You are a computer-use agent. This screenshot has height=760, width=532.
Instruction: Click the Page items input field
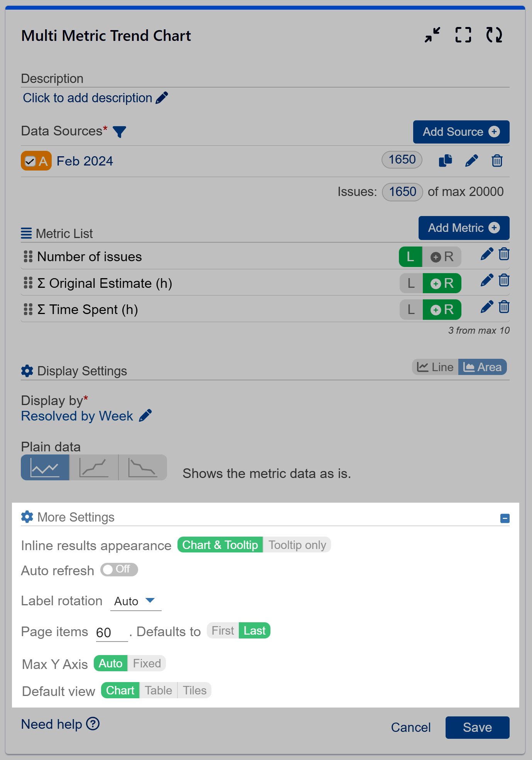[x=111, y=632]
